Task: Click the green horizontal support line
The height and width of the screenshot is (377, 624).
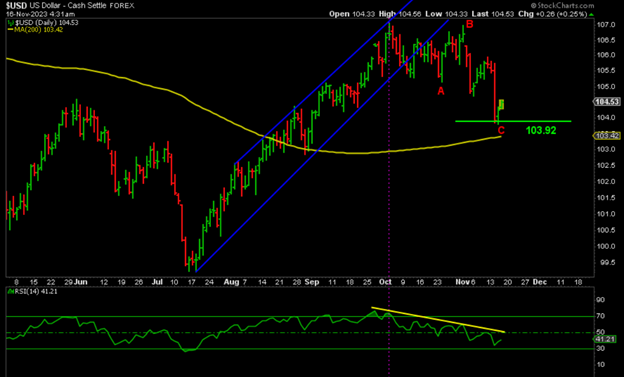Action: coord(513,121)
